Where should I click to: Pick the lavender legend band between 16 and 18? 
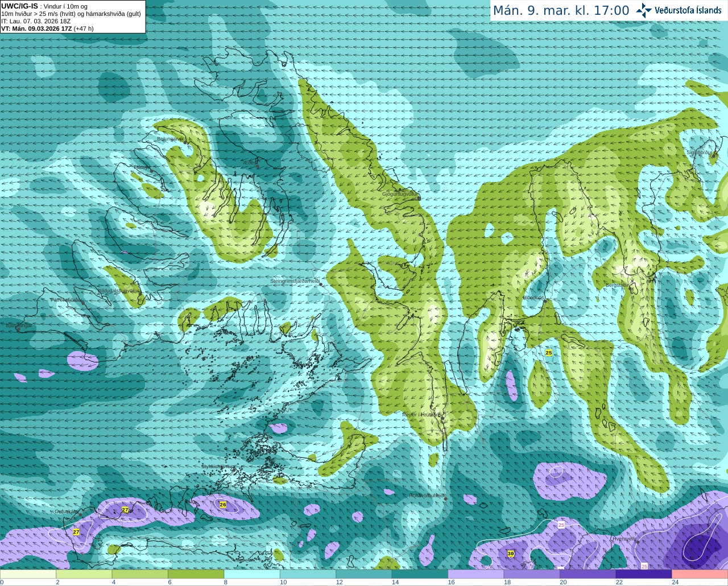(475, 574)
